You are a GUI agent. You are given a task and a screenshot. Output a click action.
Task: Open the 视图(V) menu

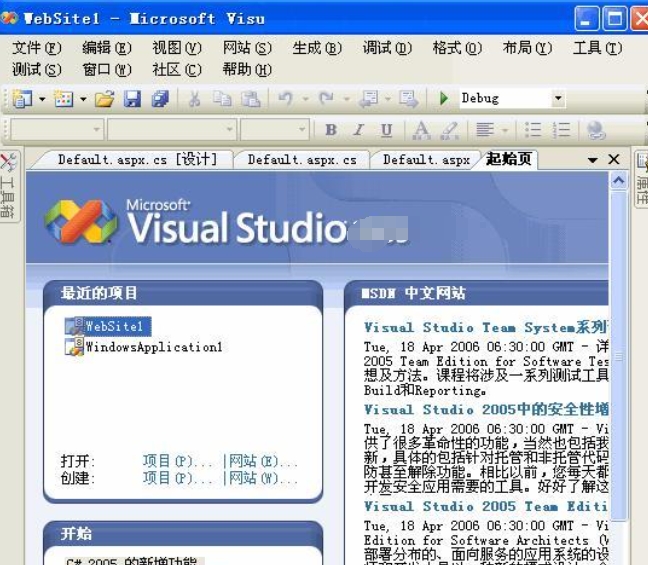177,48
